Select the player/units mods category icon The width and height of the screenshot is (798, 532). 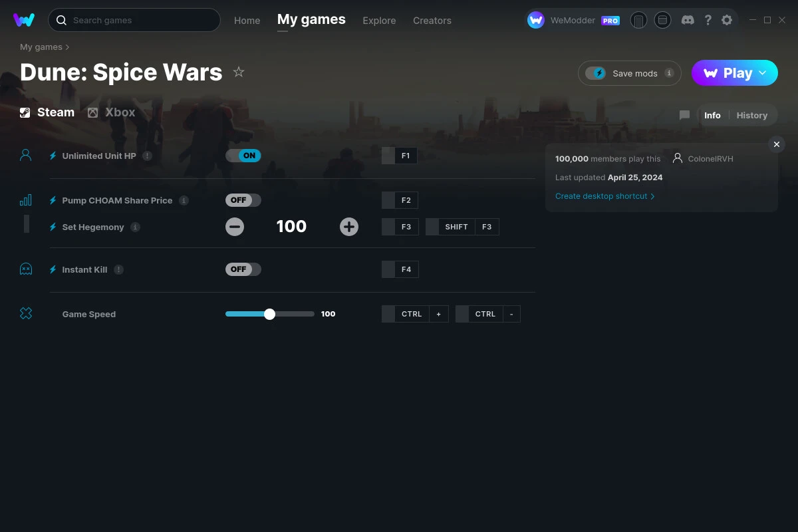[x=25, y=154]
